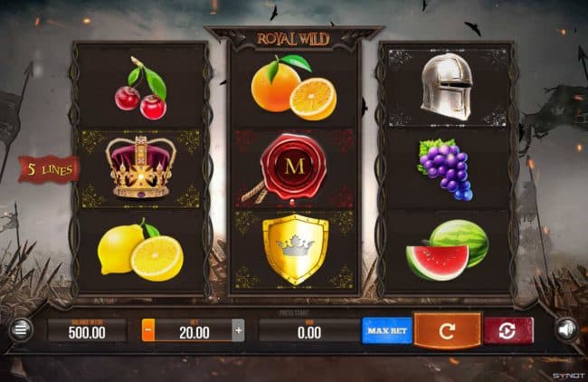Click the golden shield crown symbol

(296, 250)
